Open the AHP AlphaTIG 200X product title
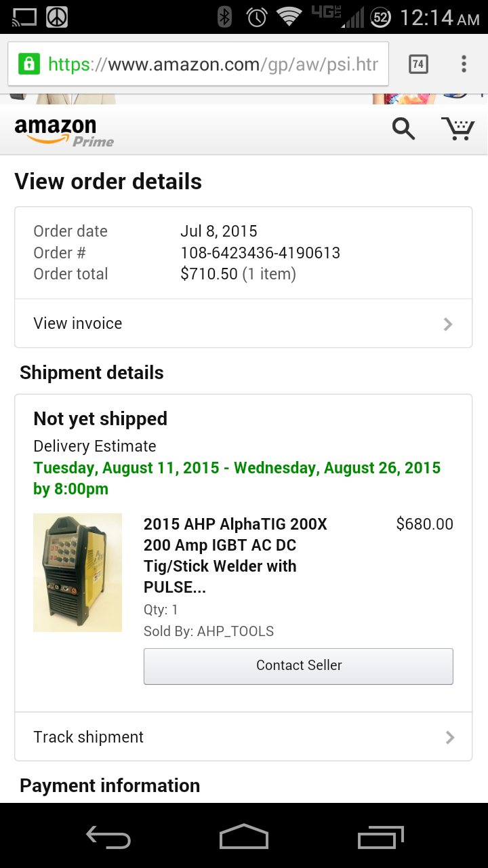This screenshot has height=868, width=488. tap(235, 555)
